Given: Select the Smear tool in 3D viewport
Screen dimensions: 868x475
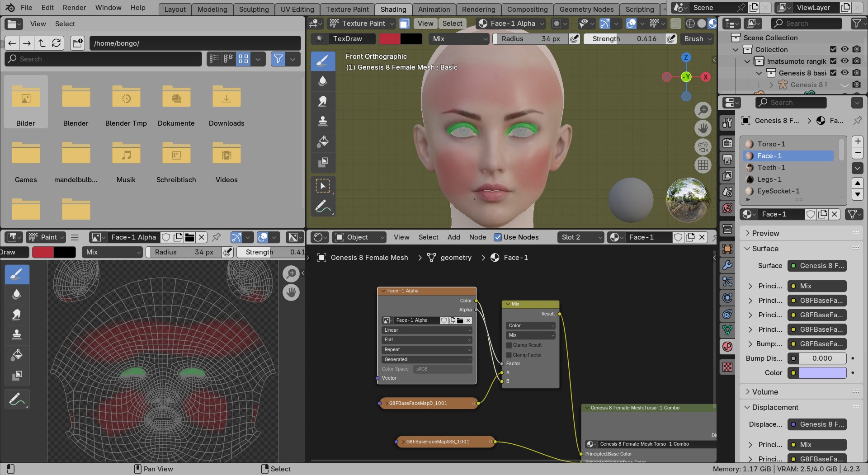Looking at the screenshot, I should pos(323,101).
